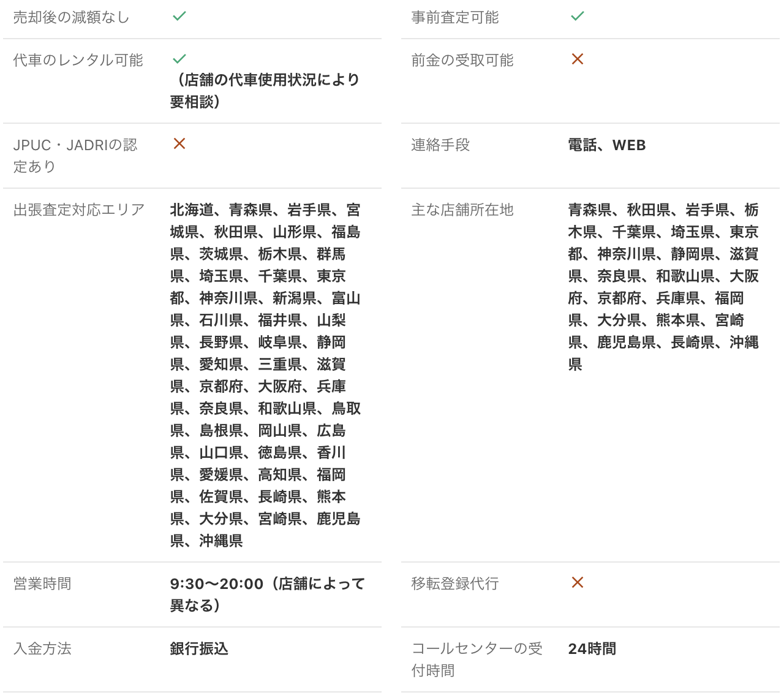The height and width of the screenshot is (695, 784).
Task: Click the red cross beside JPUC・JADRIの認定あり
Action: 179,144
